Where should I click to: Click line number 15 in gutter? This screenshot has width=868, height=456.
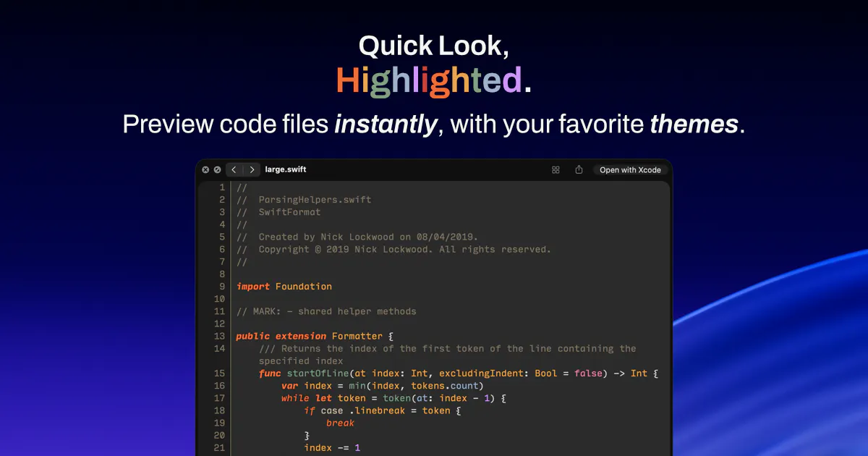(x=220, y=373)
